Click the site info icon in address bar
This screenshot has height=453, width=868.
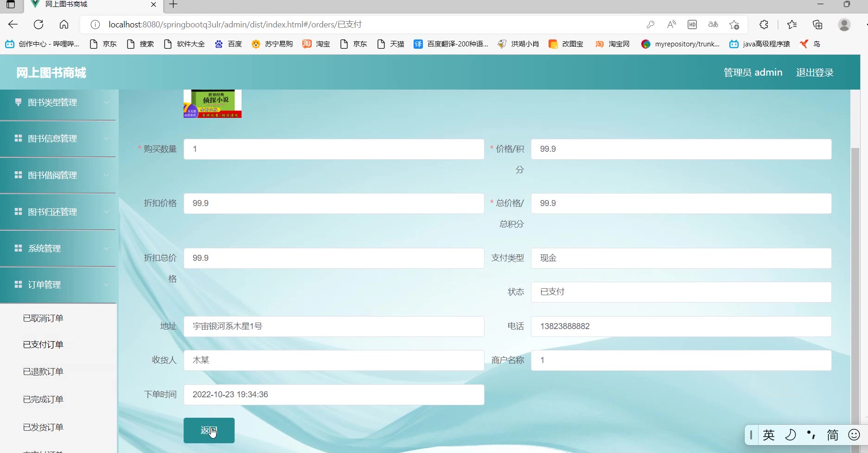coord(95,25)
